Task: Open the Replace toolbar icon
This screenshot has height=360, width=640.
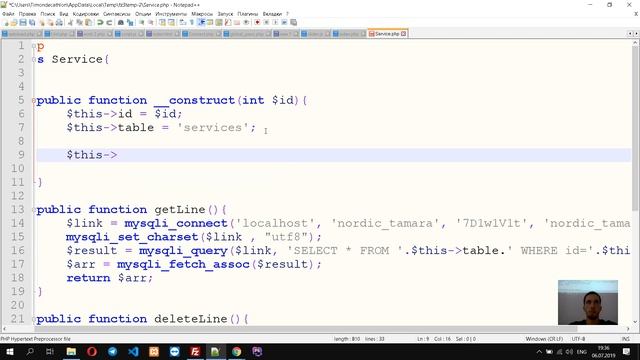Action: (x=130, y=22)
